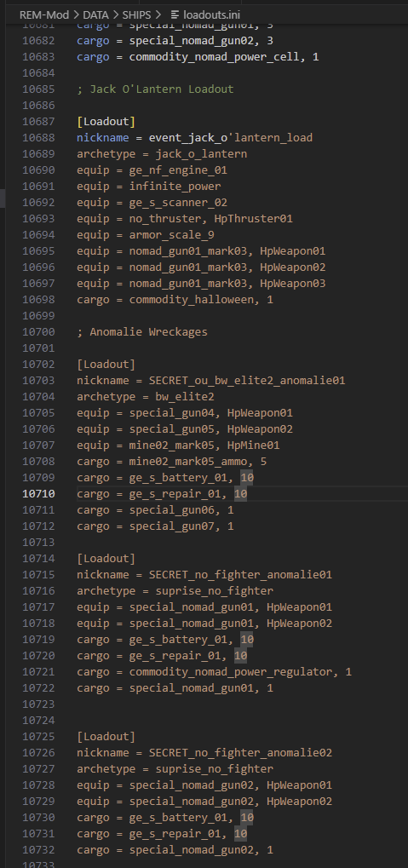Click 'special_gun04, HpWeapon01' line
Image resolution: width=408 pixels, height=868 pixels.
pos(184,413)
